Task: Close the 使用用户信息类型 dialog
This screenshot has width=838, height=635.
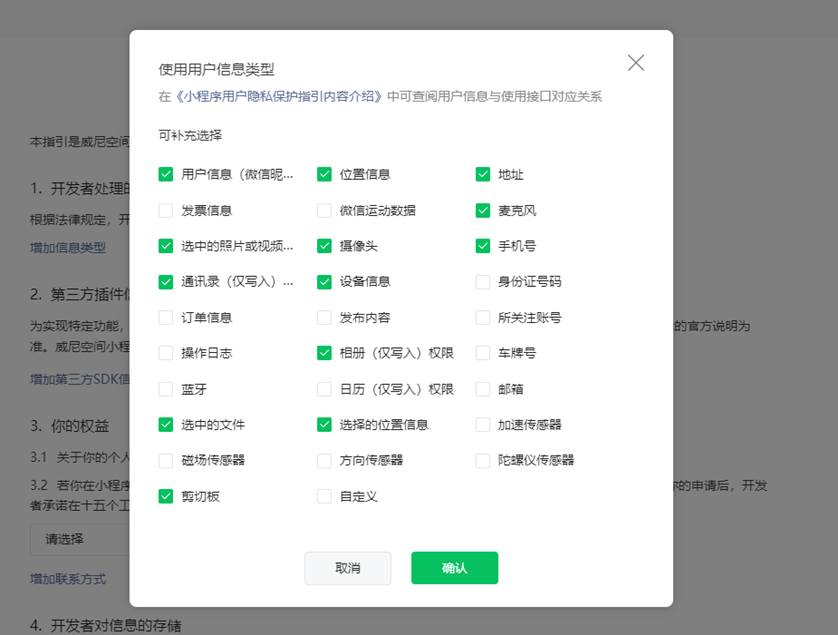Action: 636,63
